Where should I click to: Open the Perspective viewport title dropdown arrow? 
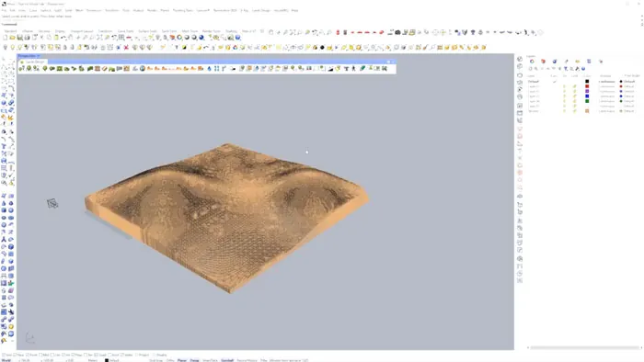(39, 56)
